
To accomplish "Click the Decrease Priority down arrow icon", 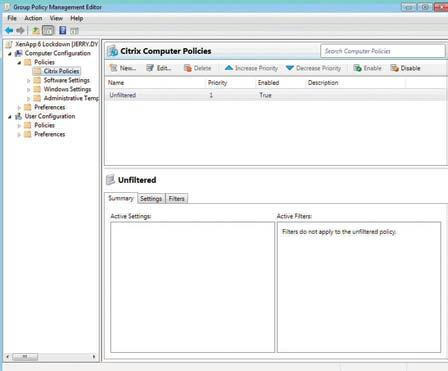I will (x=290, y=68).
